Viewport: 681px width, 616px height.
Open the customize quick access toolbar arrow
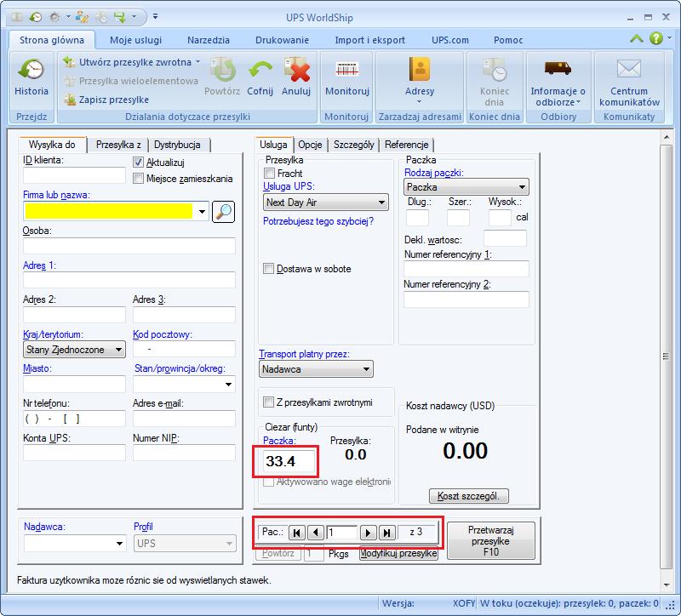[x=155, y=17]
